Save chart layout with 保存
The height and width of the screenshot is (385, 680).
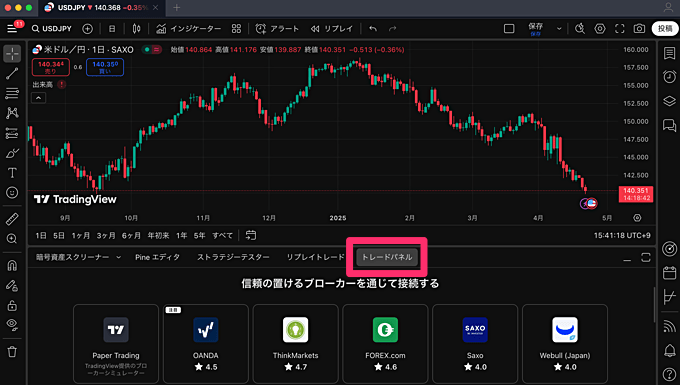tap(536, 29)
